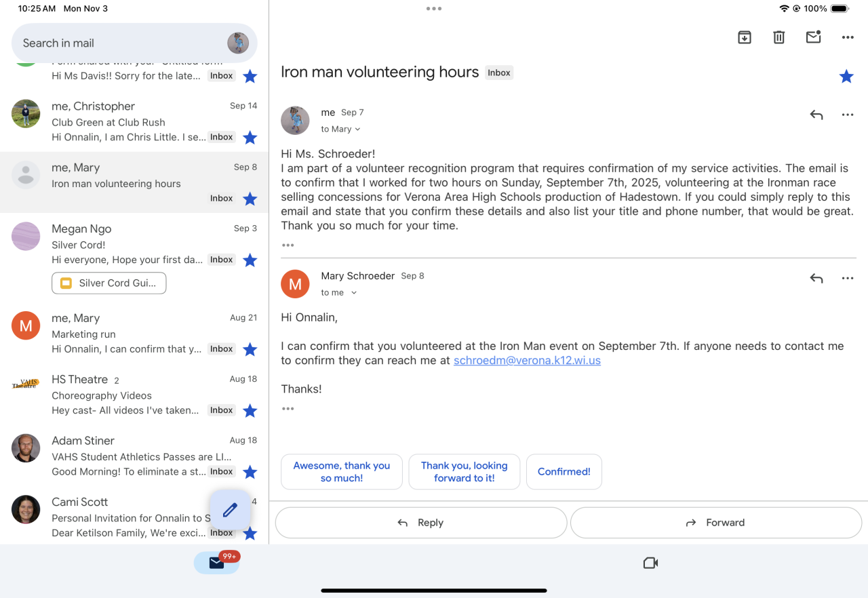Switch to the Mail tab
868x598 pixels.
(217, 563)
